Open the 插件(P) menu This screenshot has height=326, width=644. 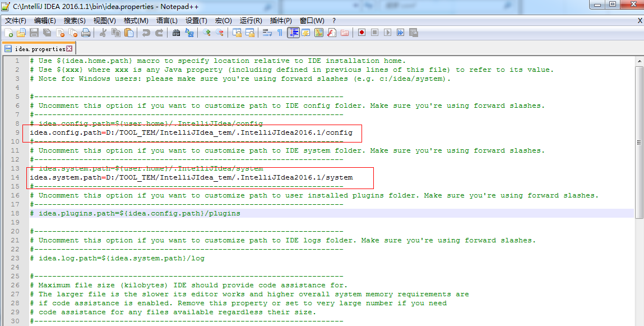280,21
